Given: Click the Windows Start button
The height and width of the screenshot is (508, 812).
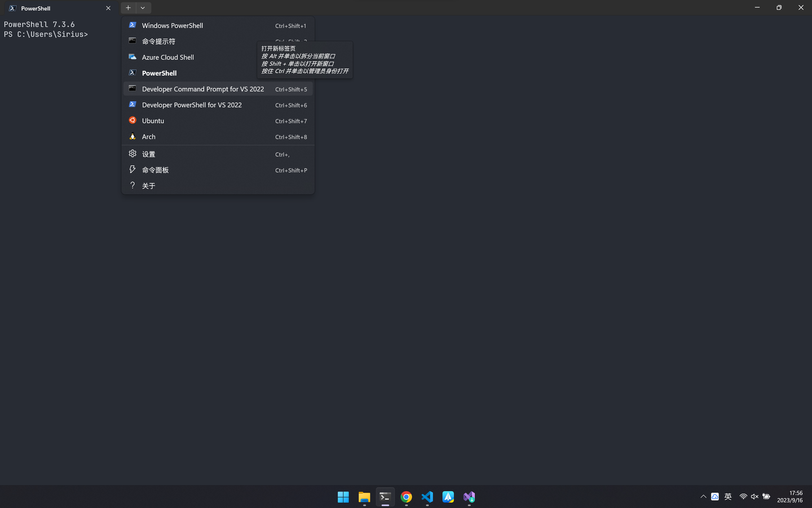Looking at the screenshot, I should (x=343, y=497).
